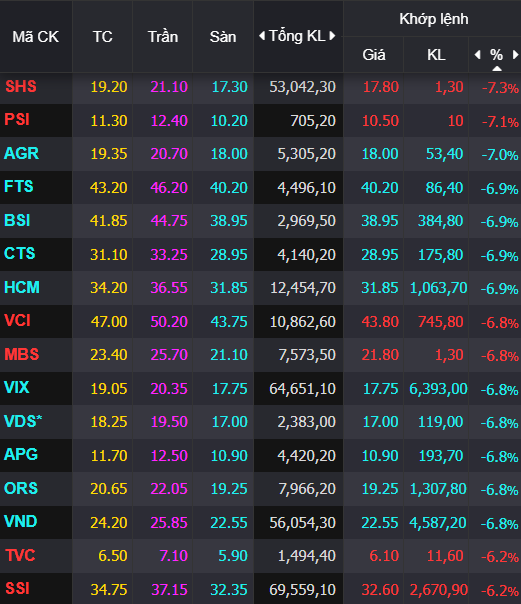Click BSI matched volume 384,80
The height and width of the screenshot is (604, 521).
(441, 221)
